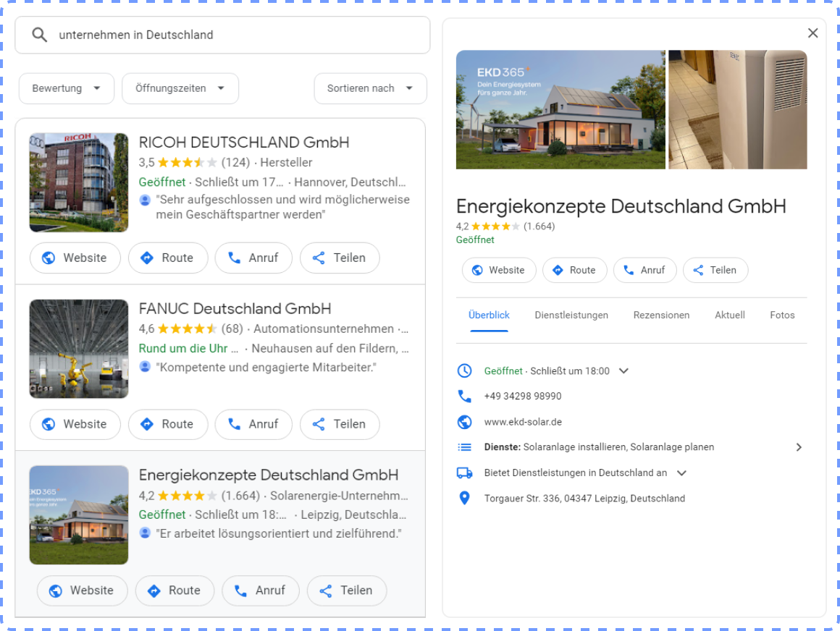Click Teilen share icon in details panel
The width and height of the screenshot is (840, 631).
tap(698, 270)
